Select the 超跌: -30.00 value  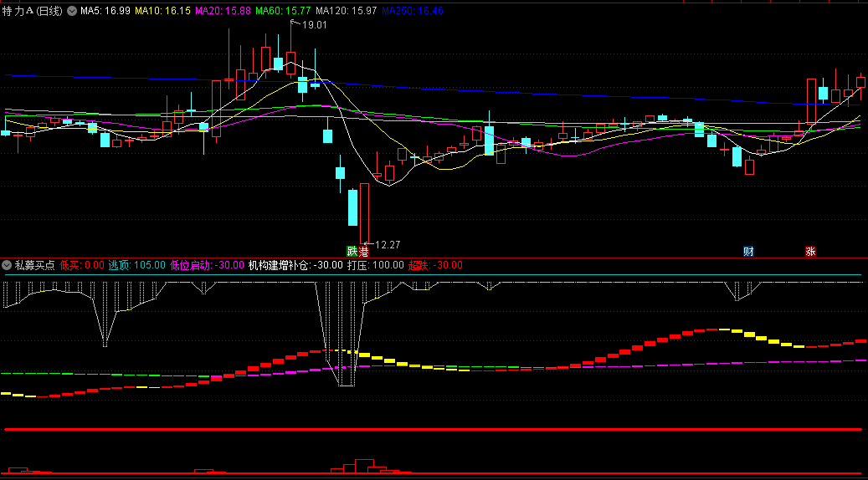click(435, 265)
